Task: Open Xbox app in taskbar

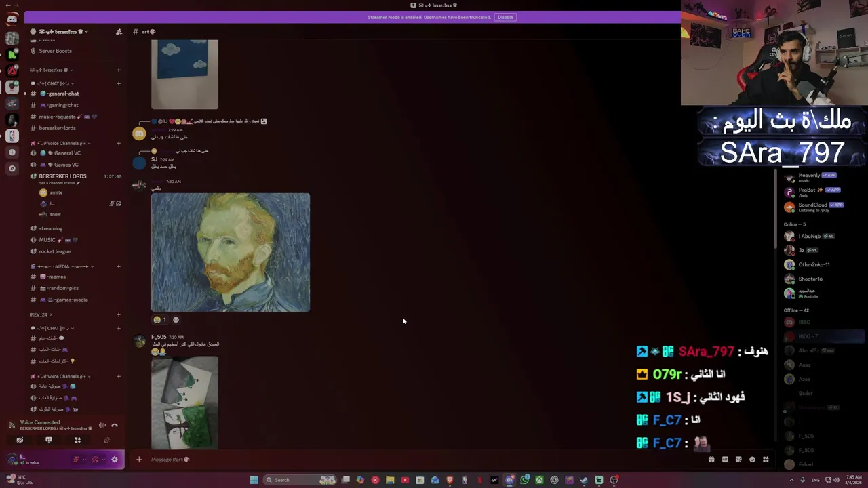Action: pos(539,480)
